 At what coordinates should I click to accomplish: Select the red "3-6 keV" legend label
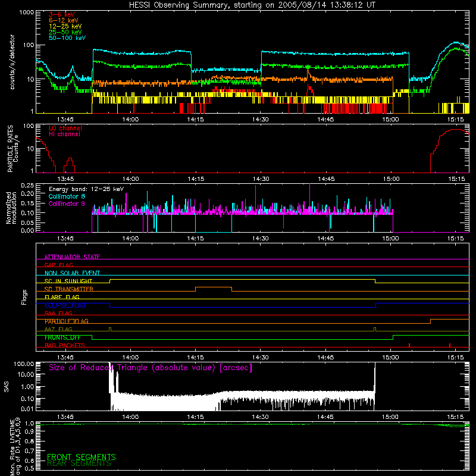click(62, 14)
